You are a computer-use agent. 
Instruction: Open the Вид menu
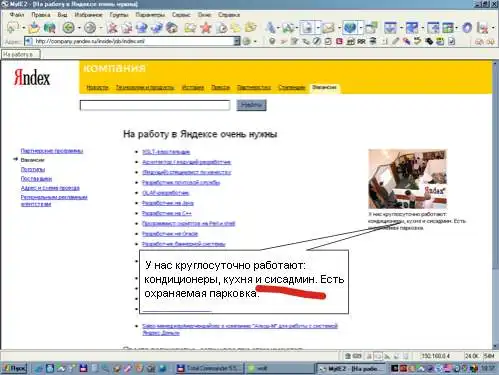(62, 15)
